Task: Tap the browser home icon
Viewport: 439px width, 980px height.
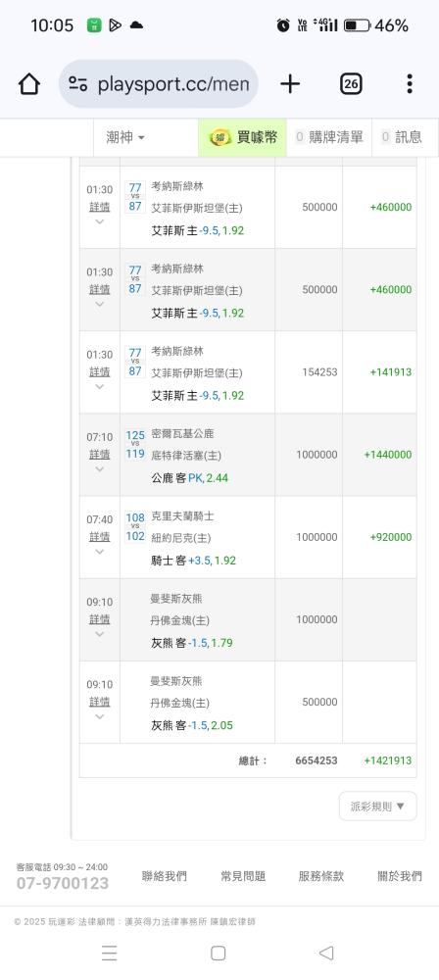Action: [x=28, y=83]
